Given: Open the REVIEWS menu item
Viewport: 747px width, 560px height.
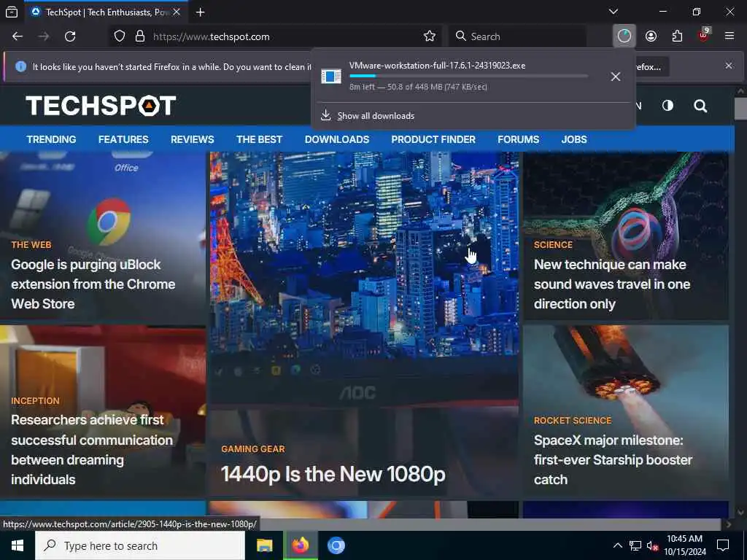Looking at the screenshot, I should (x=193, y=139).
